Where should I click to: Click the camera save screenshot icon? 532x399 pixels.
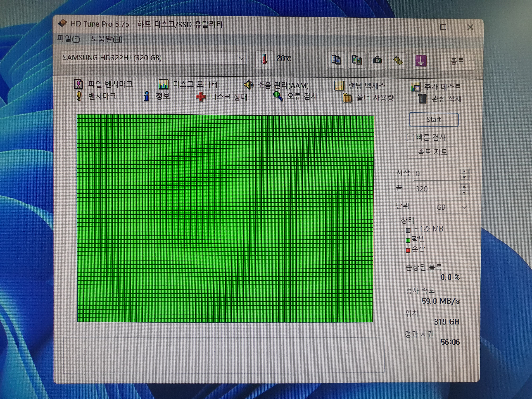click(377, 60)
